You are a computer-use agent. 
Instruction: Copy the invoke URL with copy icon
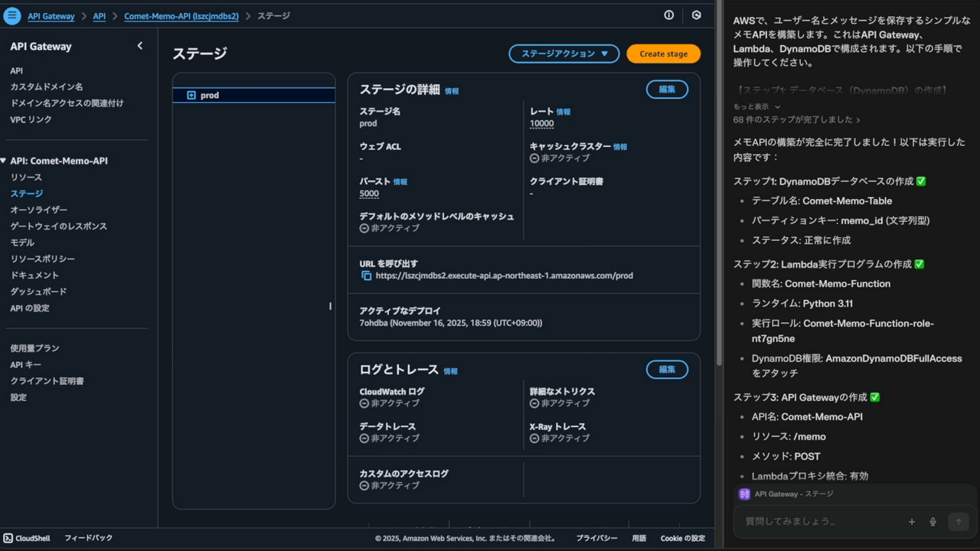pos(366,275)
